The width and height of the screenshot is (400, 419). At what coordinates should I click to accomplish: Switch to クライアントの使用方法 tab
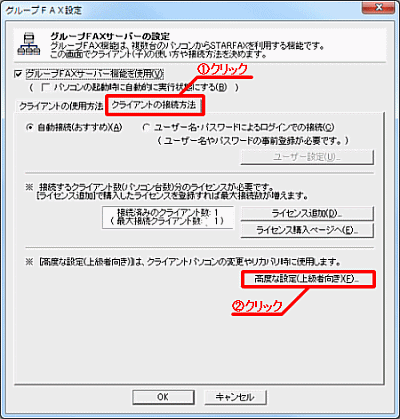click(x=60, y=106)
